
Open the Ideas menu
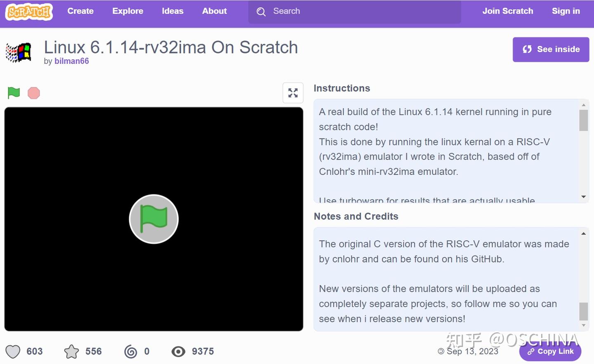pos(172,11)
